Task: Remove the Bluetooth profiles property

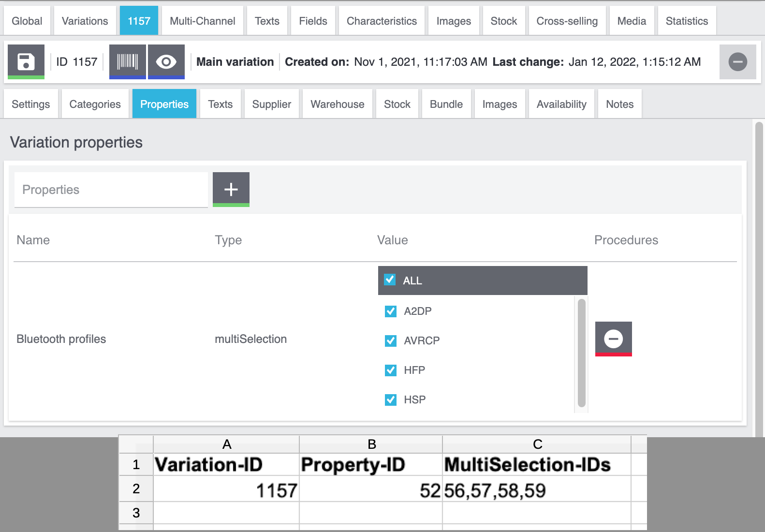Action: click(x=613, y=339)
